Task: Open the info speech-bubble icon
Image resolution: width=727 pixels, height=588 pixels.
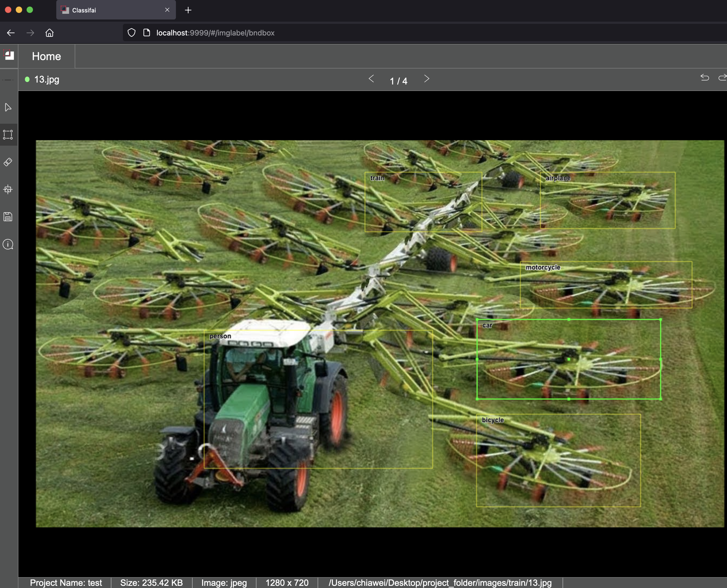Action: pos(8,244)
